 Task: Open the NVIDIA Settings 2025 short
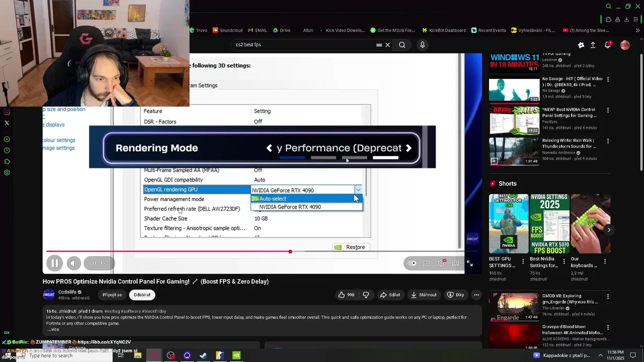549,224
